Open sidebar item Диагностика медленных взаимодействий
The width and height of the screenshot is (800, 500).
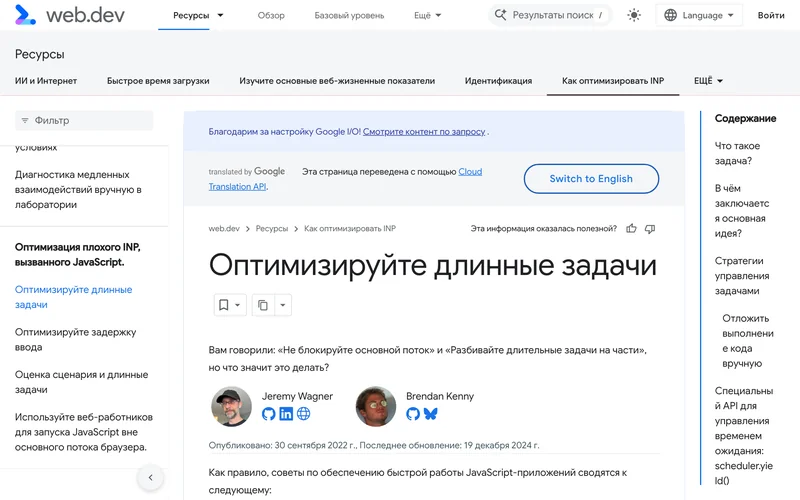click(78, 189)
